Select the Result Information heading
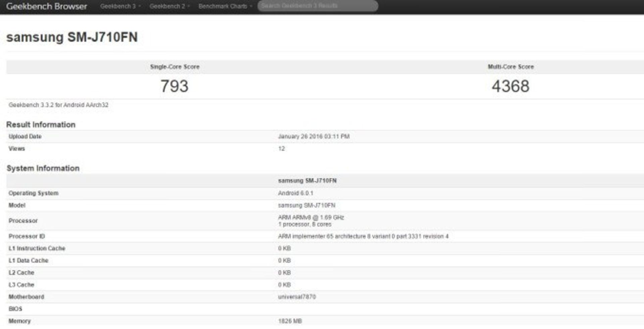Image resolution: width=644 pixels, height=329 pixels. [41, 125]
